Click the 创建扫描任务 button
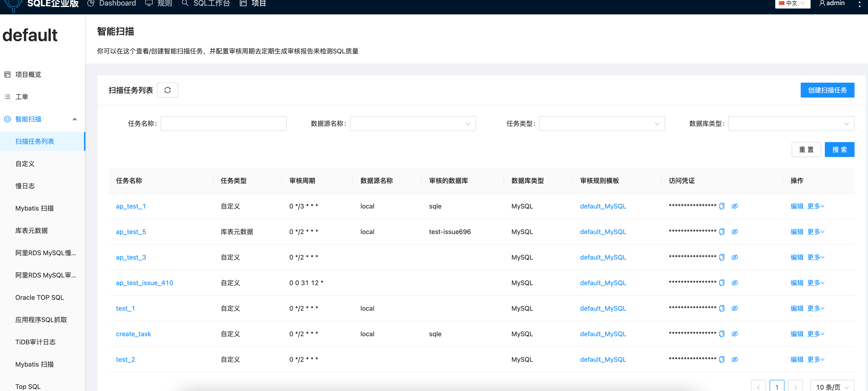 (827, 90)
